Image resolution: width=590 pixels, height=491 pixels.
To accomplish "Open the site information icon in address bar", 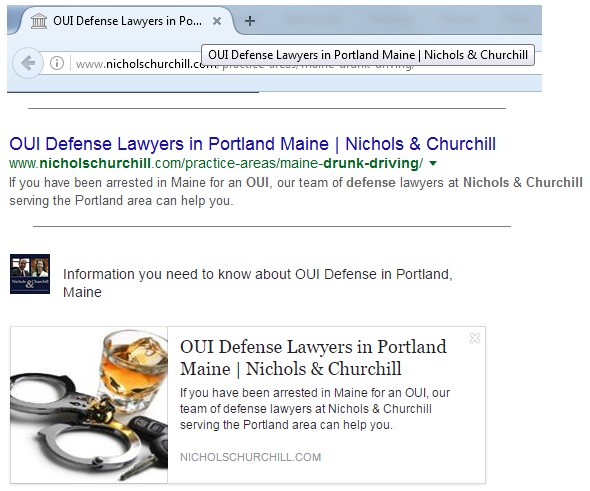I will 57,63.
